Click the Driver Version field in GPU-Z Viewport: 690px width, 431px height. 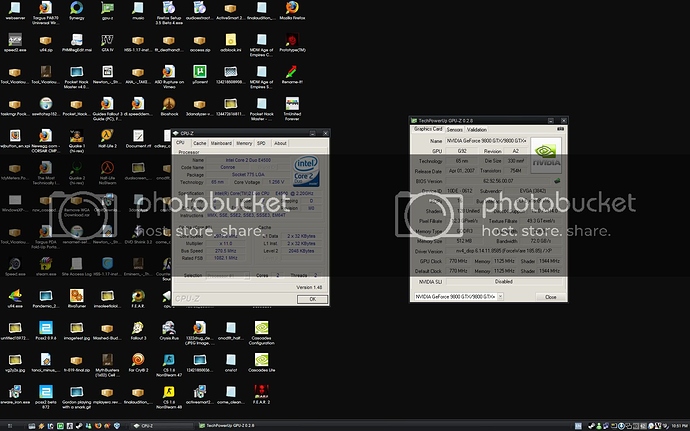tap(504, 251)
